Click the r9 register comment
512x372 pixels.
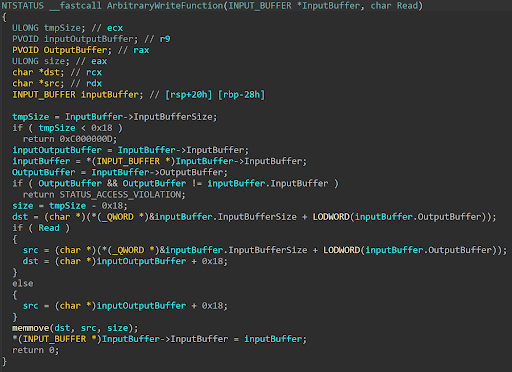(x=165, y=39)
